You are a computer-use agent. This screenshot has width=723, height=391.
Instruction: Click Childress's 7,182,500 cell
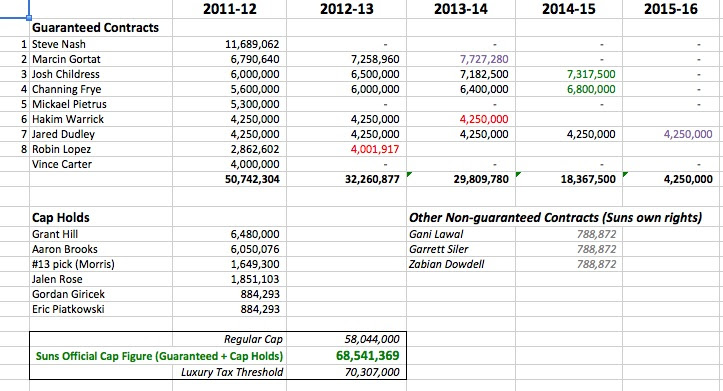coord(461,74)
